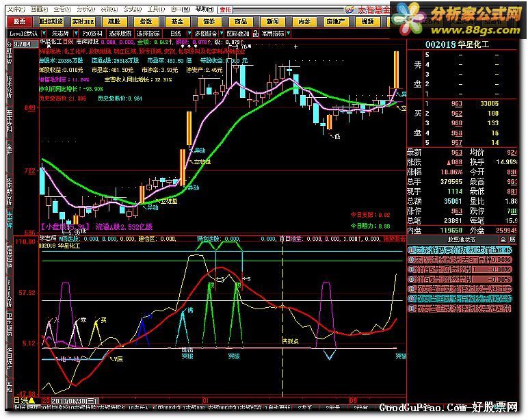Switch to 技术分析 sidebar tab
The image size is (528, 420).
9,86
